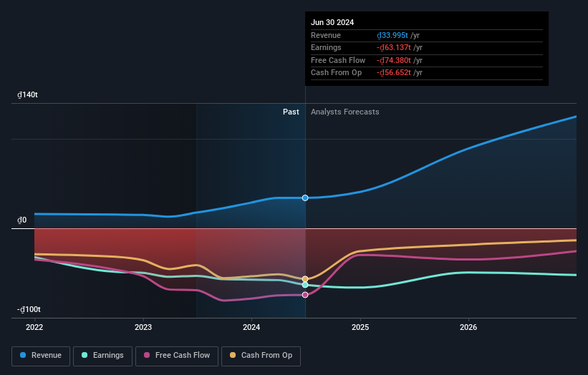Viewport: 588px width, 375px height.
Task: Select the 2023 x-axis label
Action: coord(143,327)
